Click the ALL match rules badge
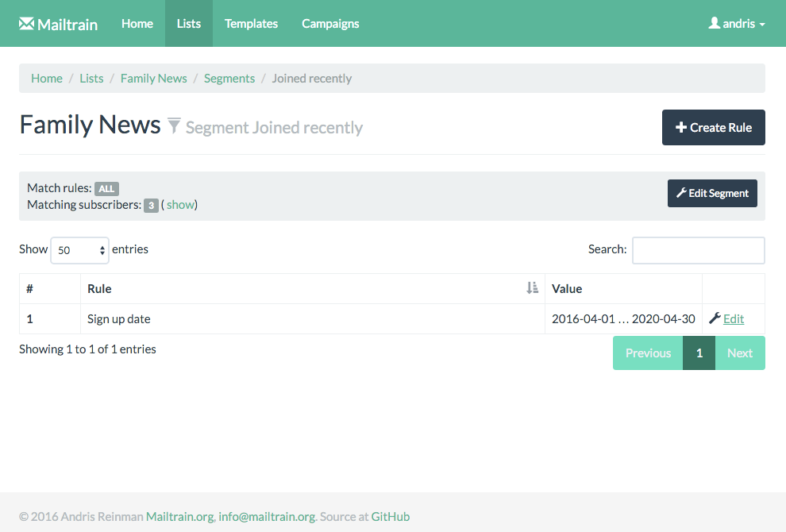 coord(106,188)
